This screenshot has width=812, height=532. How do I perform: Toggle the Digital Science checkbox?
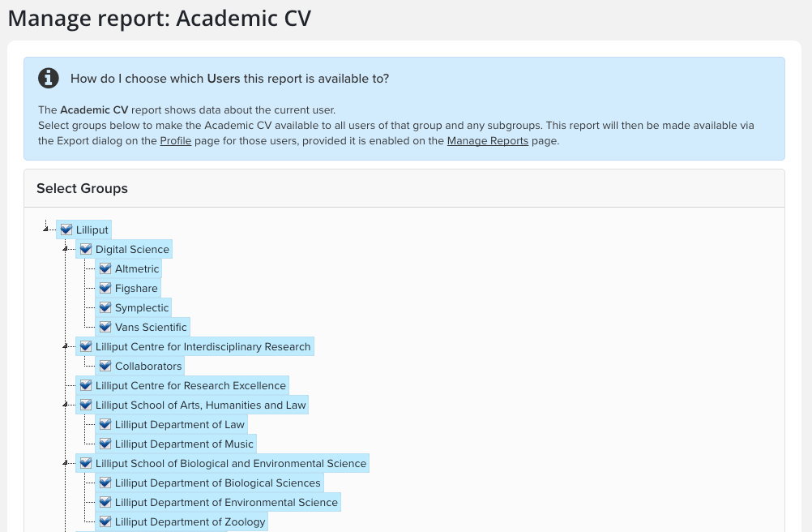[86, 250]
